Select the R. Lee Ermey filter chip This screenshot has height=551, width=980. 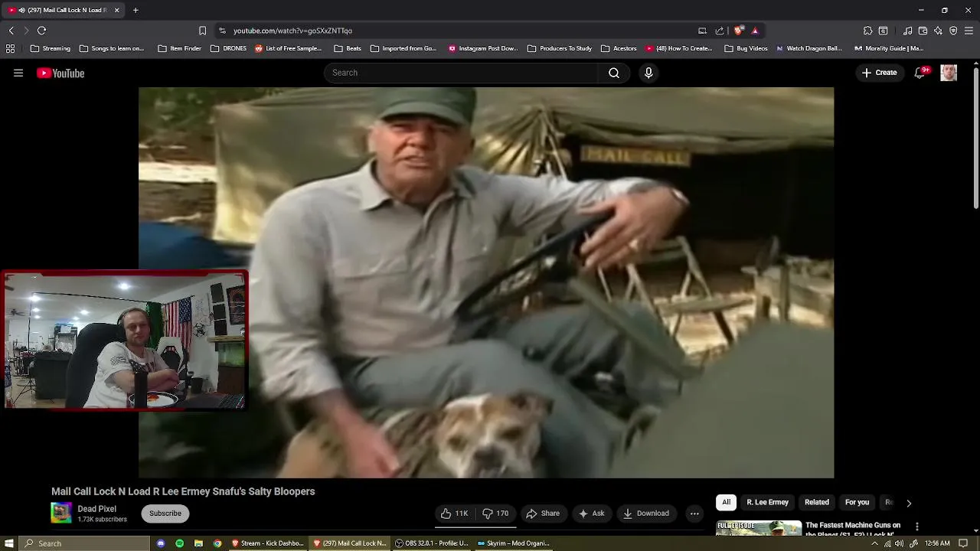[x=767, y=502]
